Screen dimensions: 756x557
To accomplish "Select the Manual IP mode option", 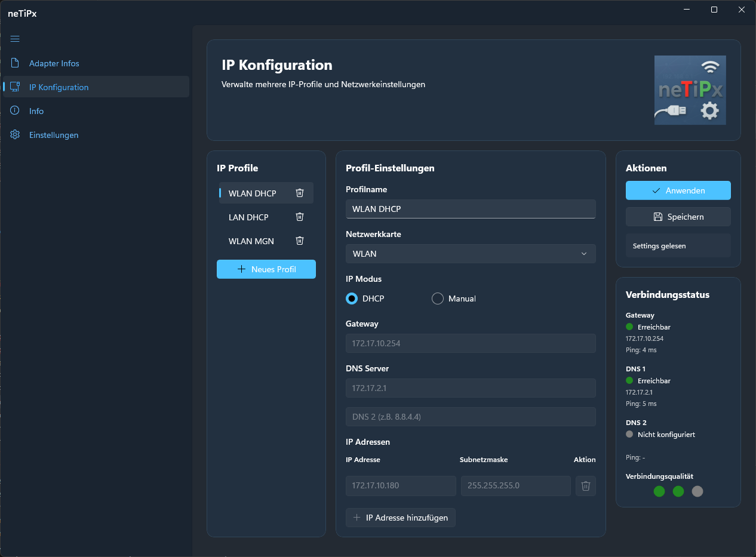I will (x=437, y=298).
